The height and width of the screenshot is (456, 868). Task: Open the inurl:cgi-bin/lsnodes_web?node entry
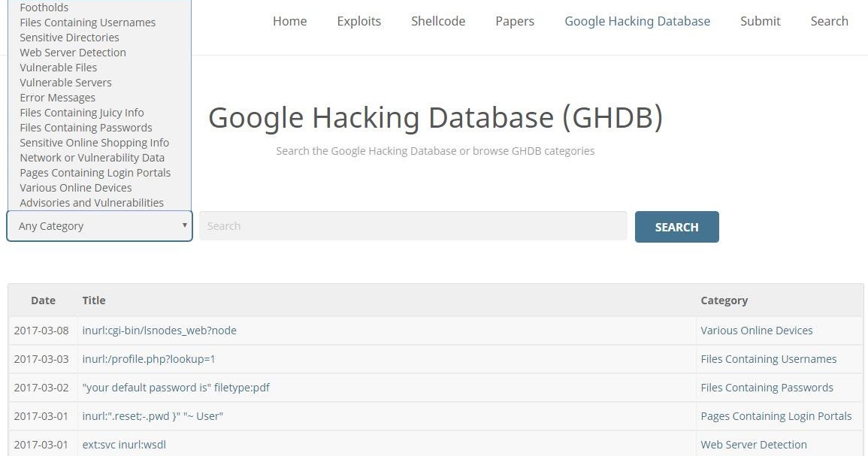(x=159, y=330)
